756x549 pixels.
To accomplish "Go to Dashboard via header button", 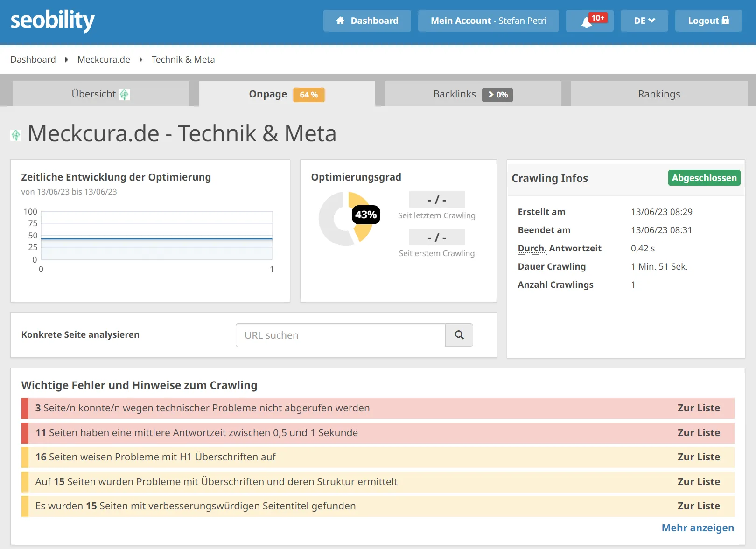I will [x=367, y=21].
